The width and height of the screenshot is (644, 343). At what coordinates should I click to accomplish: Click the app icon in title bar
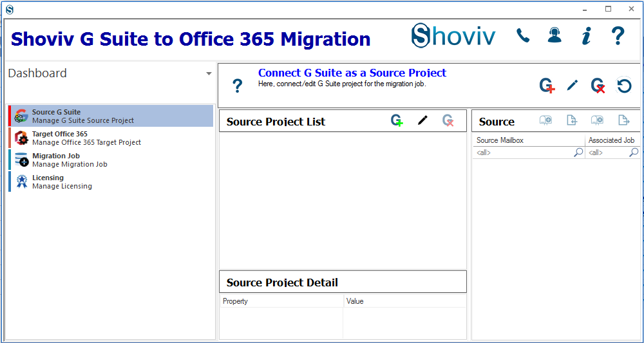(10, 9)
